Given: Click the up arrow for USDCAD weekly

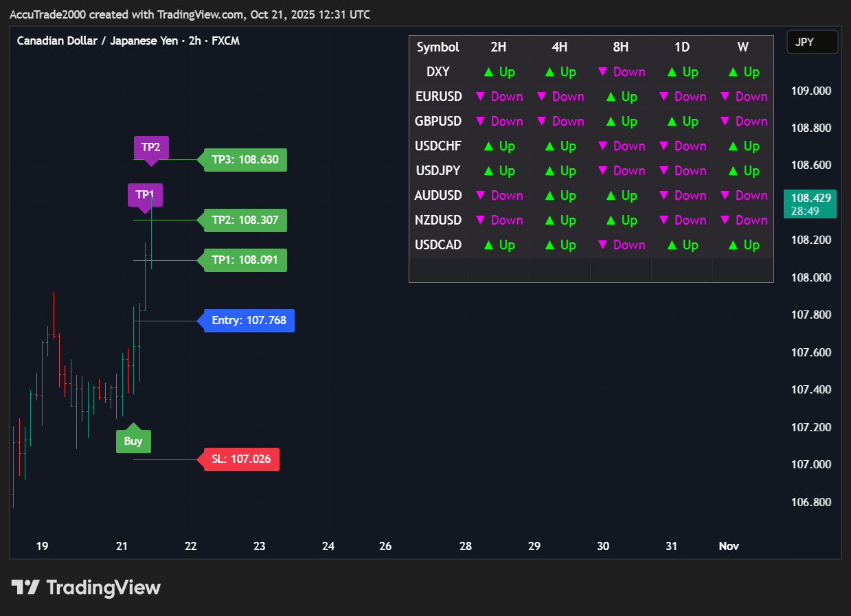Looking at the screenshot, I should pyautogui.click(x=733, y=245).
